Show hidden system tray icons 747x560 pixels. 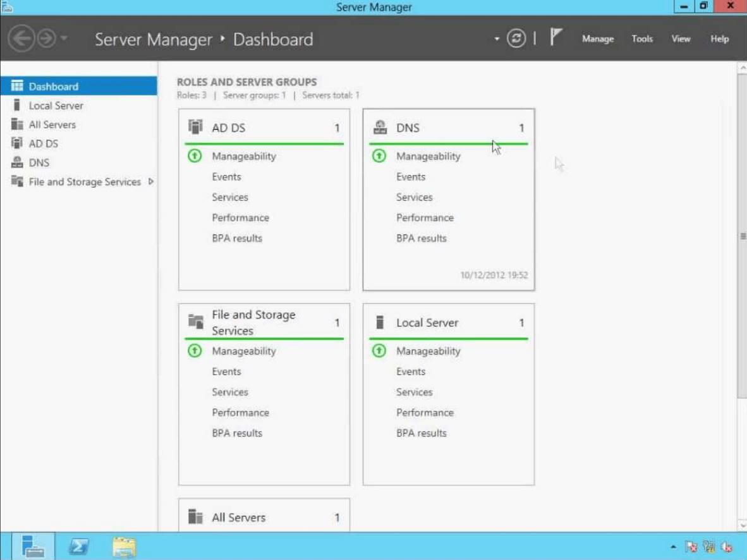point(672,547)
